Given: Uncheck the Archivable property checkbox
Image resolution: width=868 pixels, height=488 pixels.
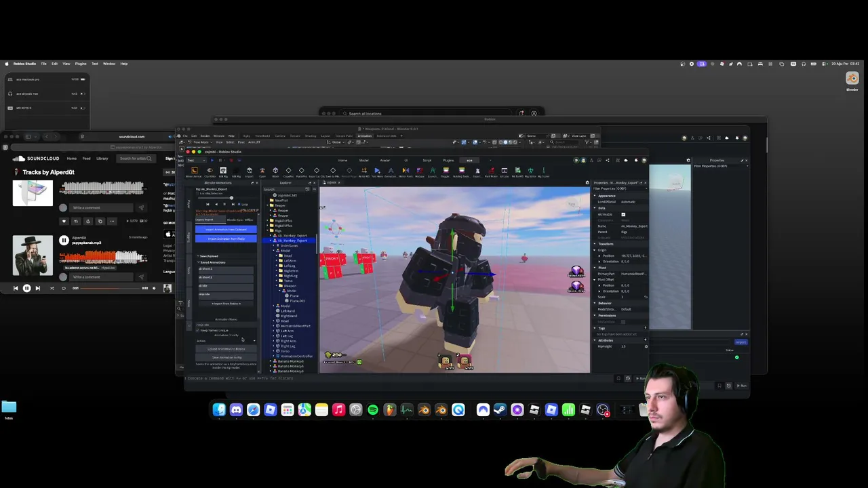Looking at the screenshot, I should 623,214.
